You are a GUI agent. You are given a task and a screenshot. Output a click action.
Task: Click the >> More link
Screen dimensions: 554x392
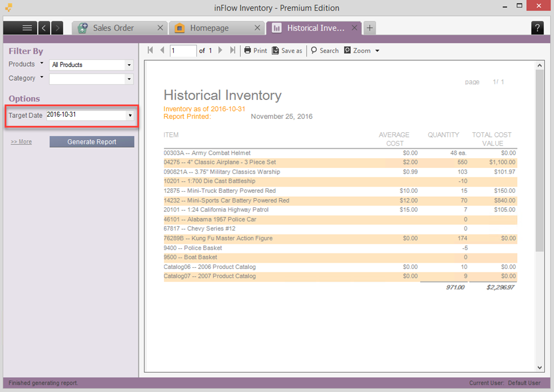tap(21, 142)
